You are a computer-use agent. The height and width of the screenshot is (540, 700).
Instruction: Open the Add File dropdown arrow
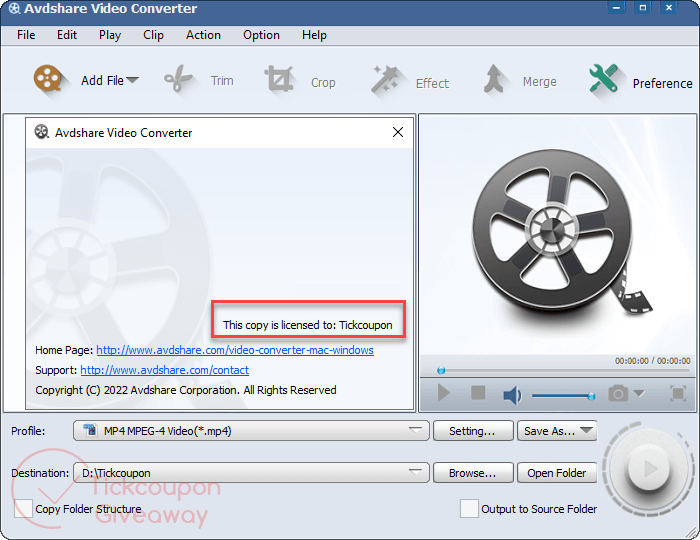(x=132, y=80)
